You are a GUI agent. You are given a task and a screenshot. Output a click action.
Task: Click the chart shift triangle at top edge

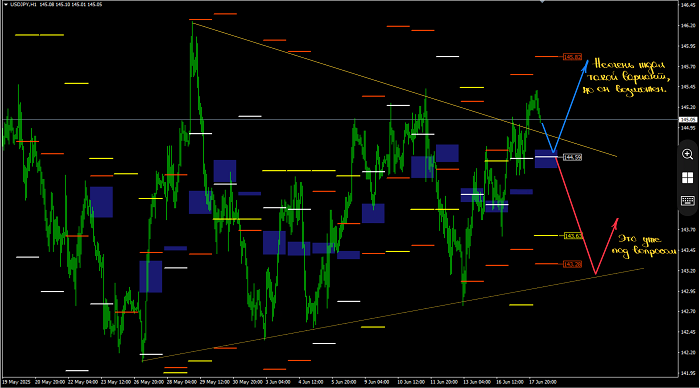(x=542, y=2)
